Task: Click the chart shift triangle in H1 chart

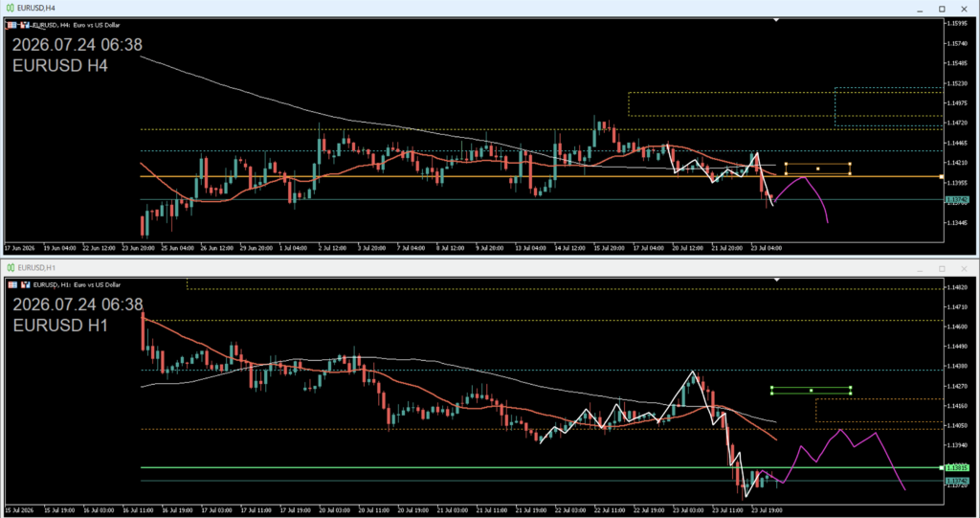Action: 776,280
